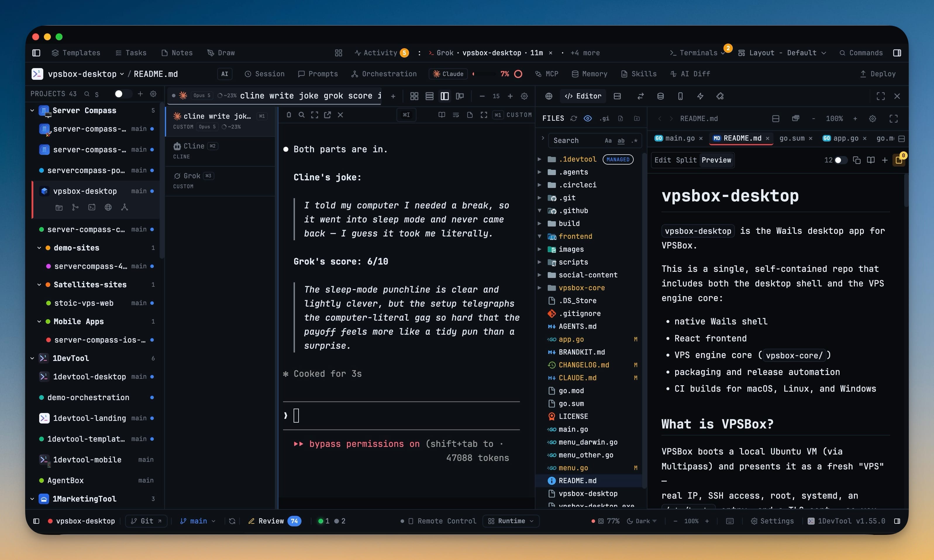Switch terminal layout to side-by-side columns
Screen dimensions: 934x560
pyautogui.click(x=445, y=96)
